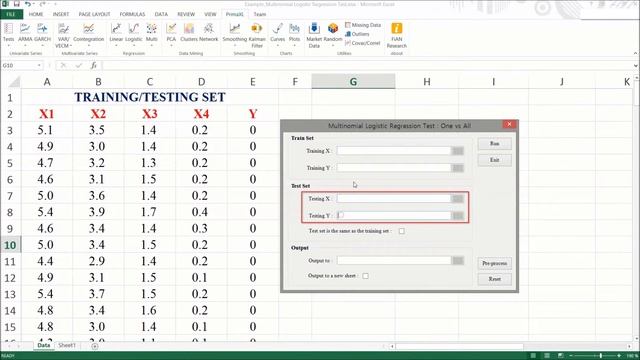
Task: Open the Logistic regression tool
Action: [x=133, y=33]
